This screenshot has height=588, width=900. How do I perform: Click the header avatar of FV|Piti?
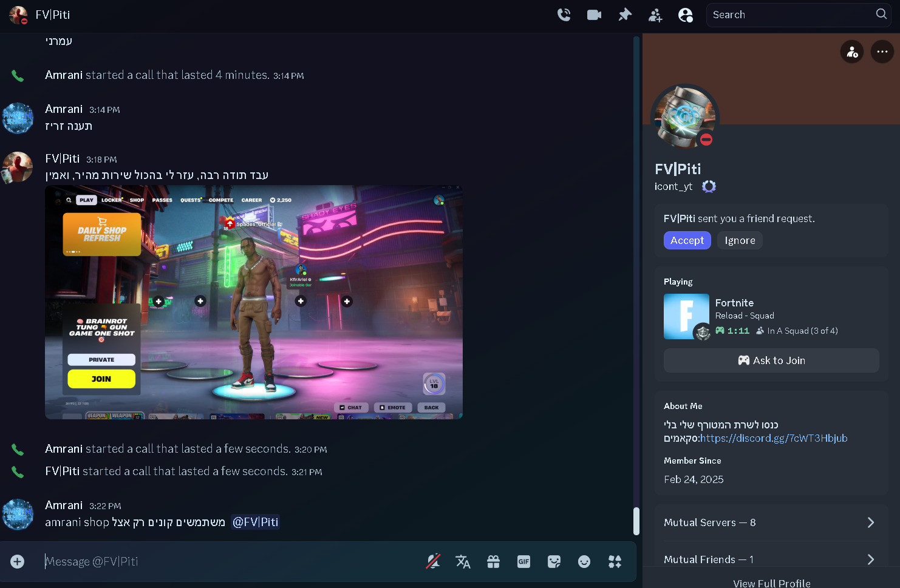[18, 15]
